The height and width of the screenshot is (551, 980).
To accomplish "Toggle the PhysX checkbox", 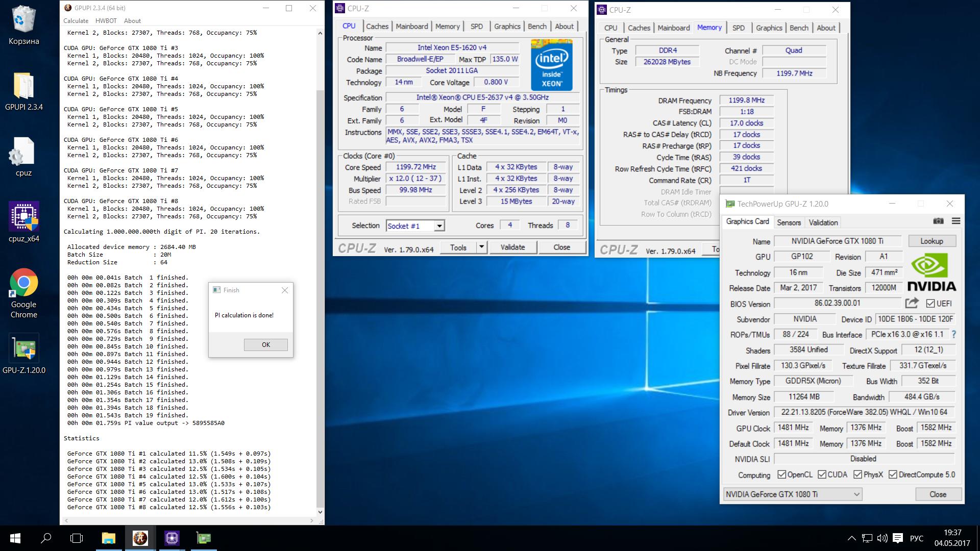I will (x=857, y=474).
